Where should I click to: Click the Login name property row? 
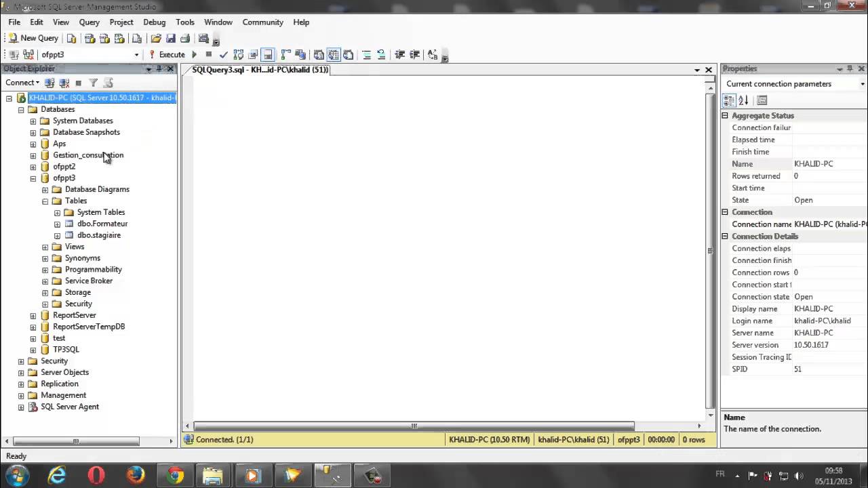[x=794, y=321]
